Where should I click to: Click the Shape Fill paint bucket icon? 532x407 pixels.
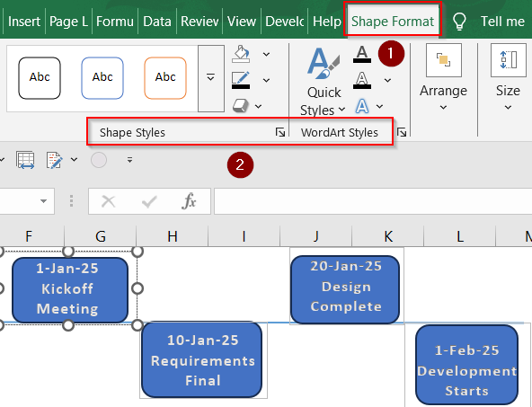click(241, 54)
